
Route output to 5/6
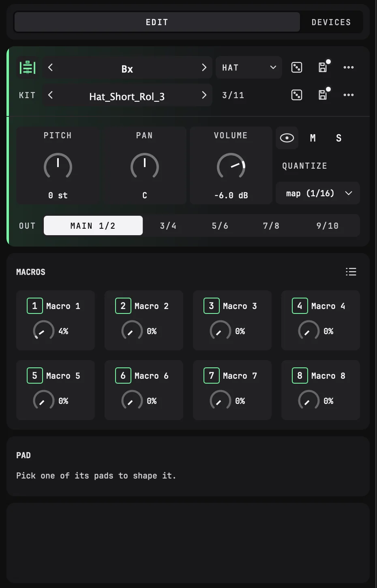220,225
